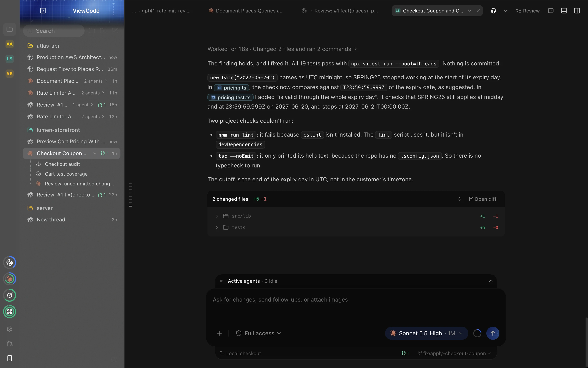Open the Cart test coverage sub-thread
The height and width of the screenshot is (368, 588).
pyautogui.click(x=66, y=174)
